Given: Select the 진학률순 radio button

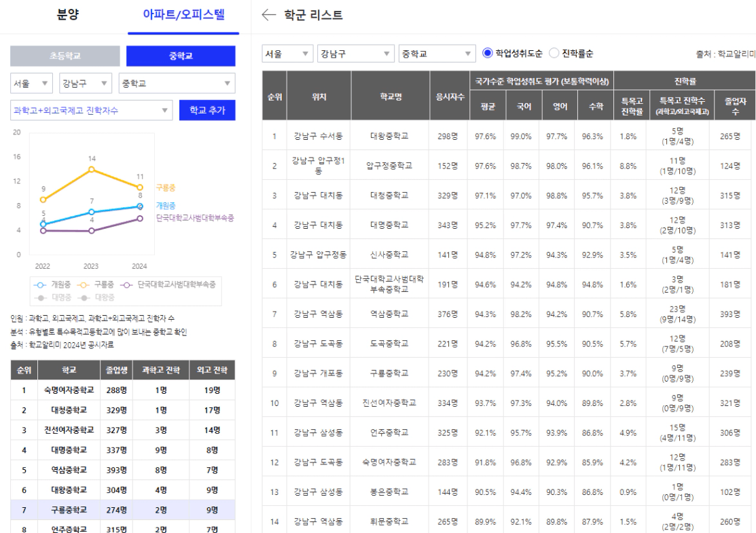Looking at the screenshot, I should 554,53.
